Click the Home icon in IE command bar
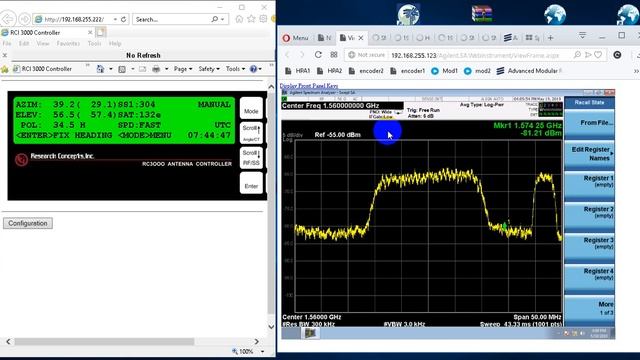This screenshot has height=360, width=640. pyautogui.click(x=100, y=69)
